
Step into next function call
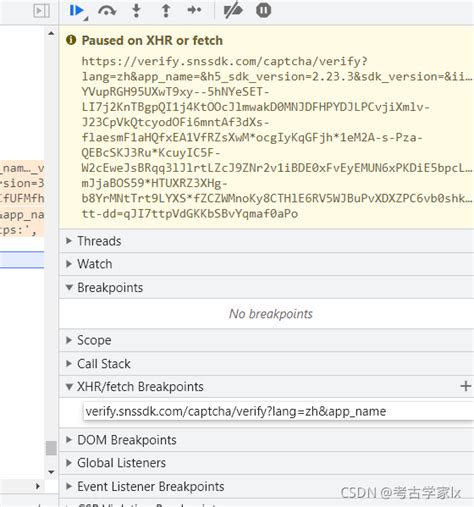136,11
